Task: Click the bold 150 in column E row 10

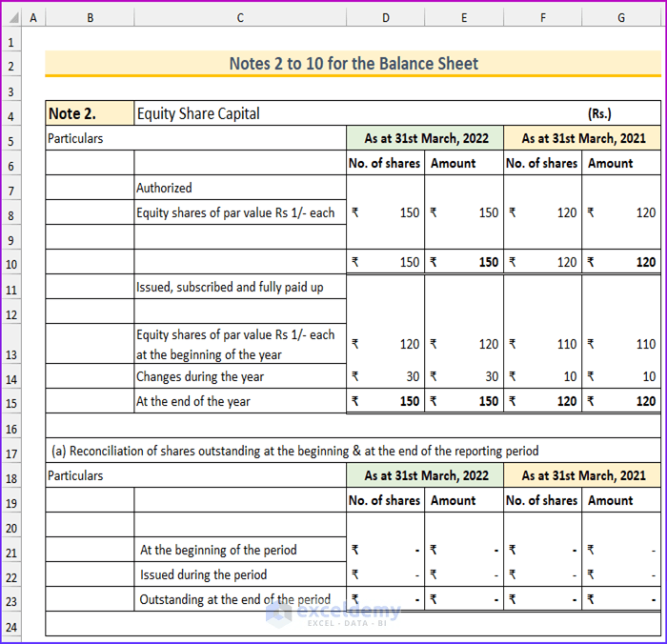Action: click(x=488, y=262)
